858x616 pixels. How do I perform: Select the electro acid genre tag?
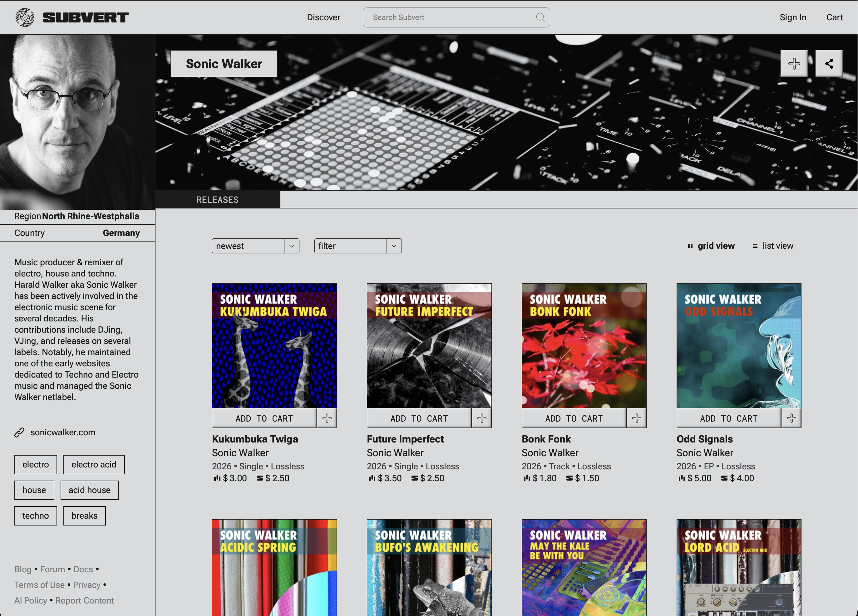[94, 464]
